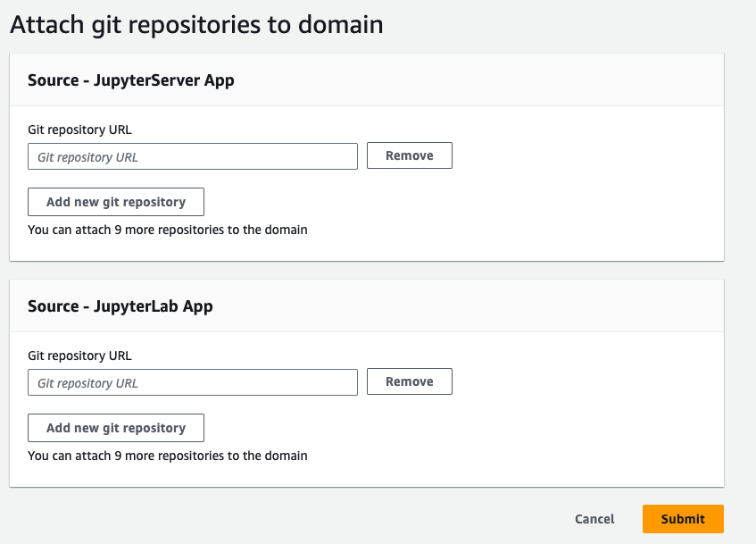Select the 'Source - JupyterLab App' heading
Image resolution: width=756 pixels, height=544 pixels.
tap(120, 306)
